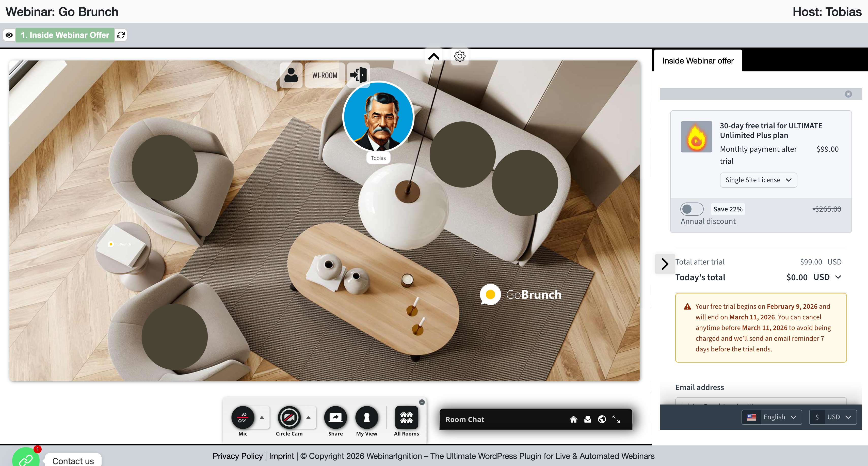Click the flame product thumbnail

(697, 136)
